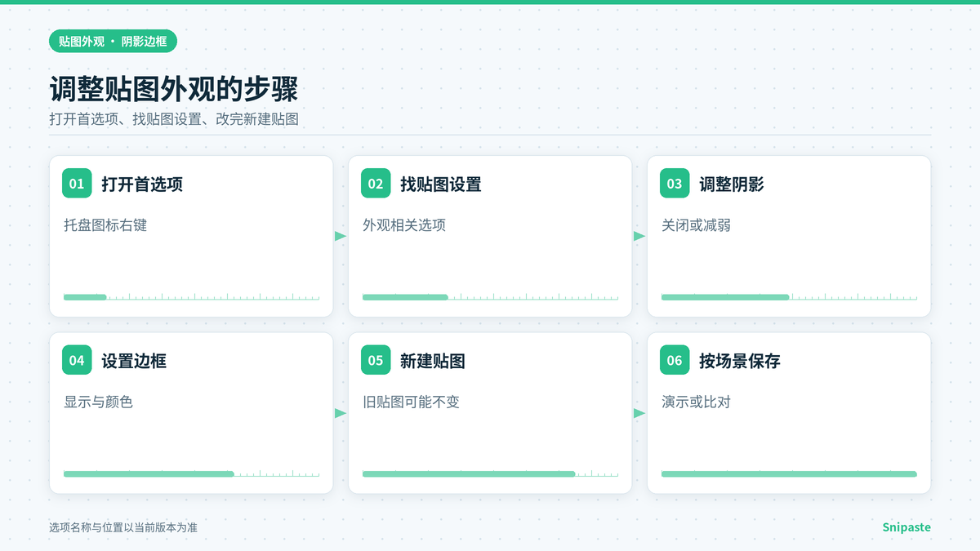Click full progress bar in 按场景保存 card
Viewport: 980px width, 551px height.
coord(789,473)
